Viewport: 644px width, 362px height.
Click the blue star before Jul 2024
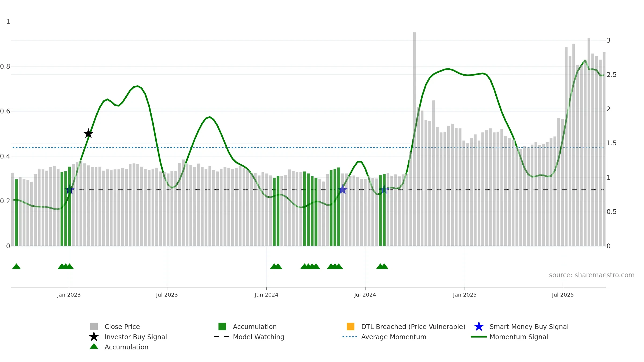(342, 190)
